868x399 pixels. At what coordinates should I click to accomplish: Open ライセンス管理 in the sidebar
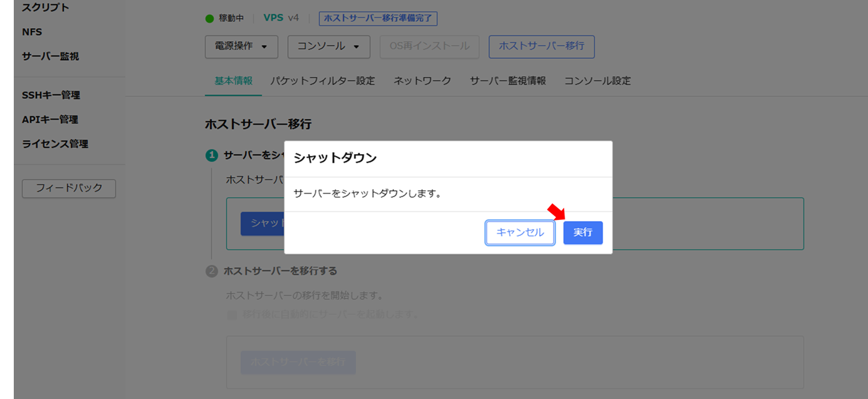[x=55, y=144]
